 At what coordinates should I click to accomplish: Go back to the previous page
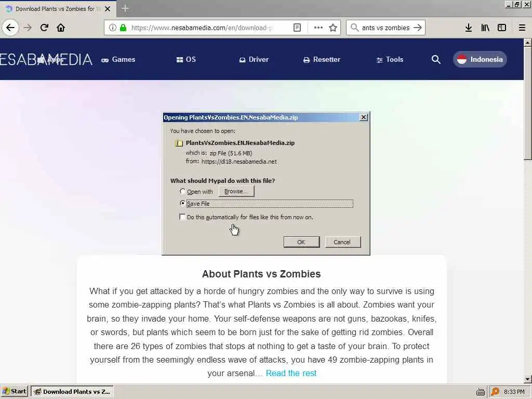(10, 28)
